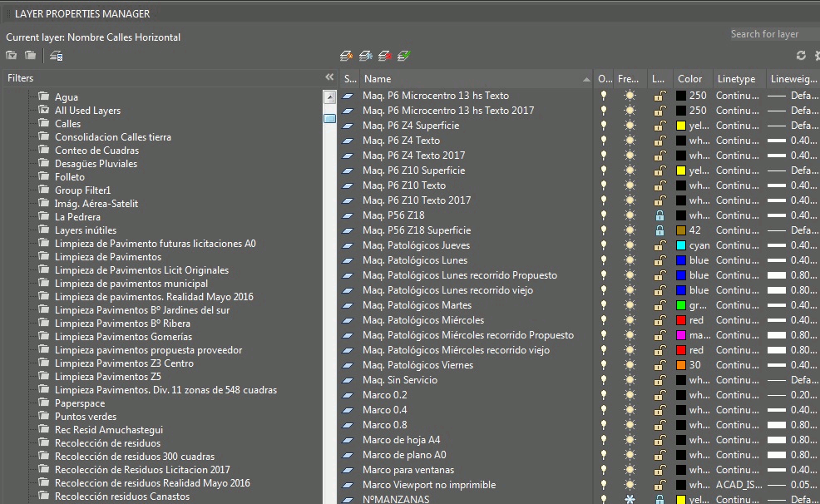Click folder icon of Group Filter1
Screen dimensions: 820x504
(x=44, y=190)
